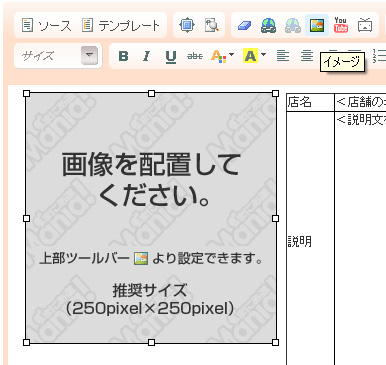Insert a YouTube video via toolbar icon

pyautogui.click(x=341, y=25)
